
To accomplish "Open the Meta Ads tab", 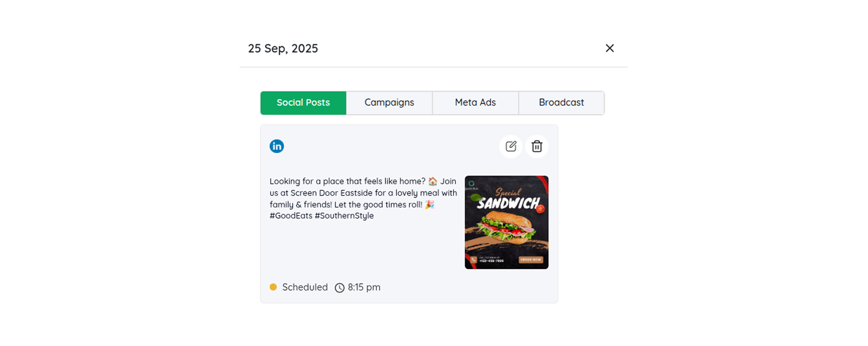I will click(475, 103).
